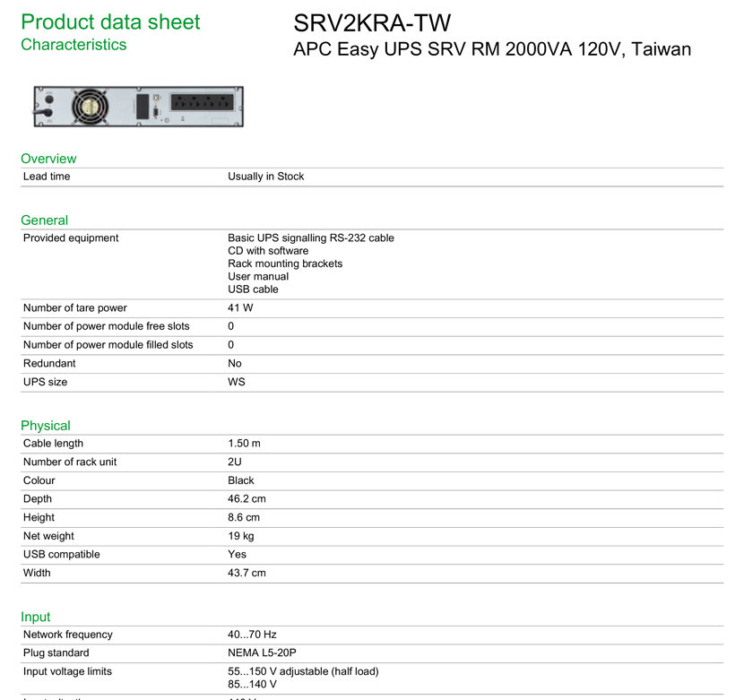744x700 pixels.
Task: Select the 'Black' colour value
Action: 240,480
